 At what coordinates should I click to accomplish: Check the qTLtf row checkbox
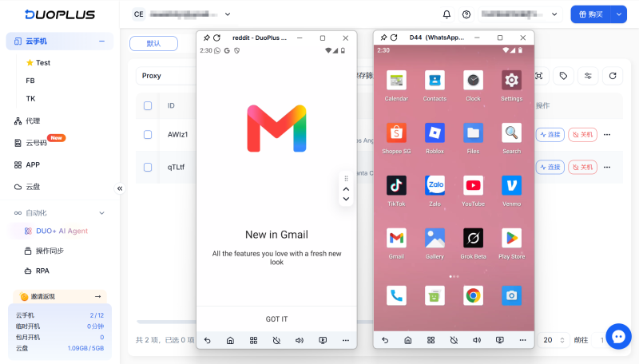click(x=148, y=168)
